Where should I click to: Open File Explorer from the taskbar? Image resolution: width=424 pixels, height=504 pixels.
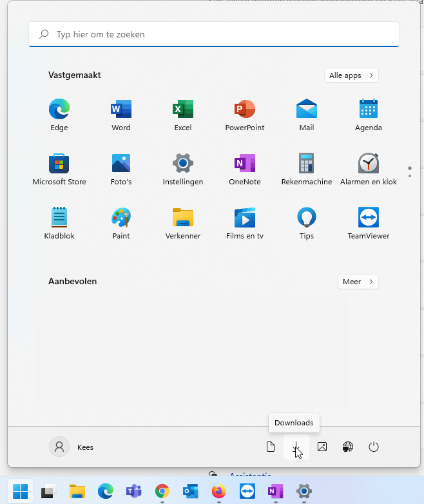[x=77, y=491]
